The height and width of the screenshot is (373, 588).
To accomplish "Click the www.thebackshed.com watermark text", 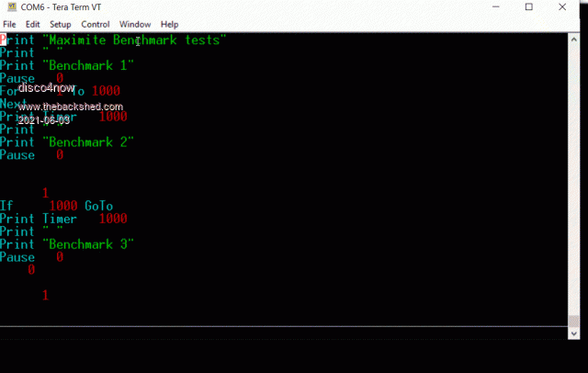I will (x=71, y=107).
